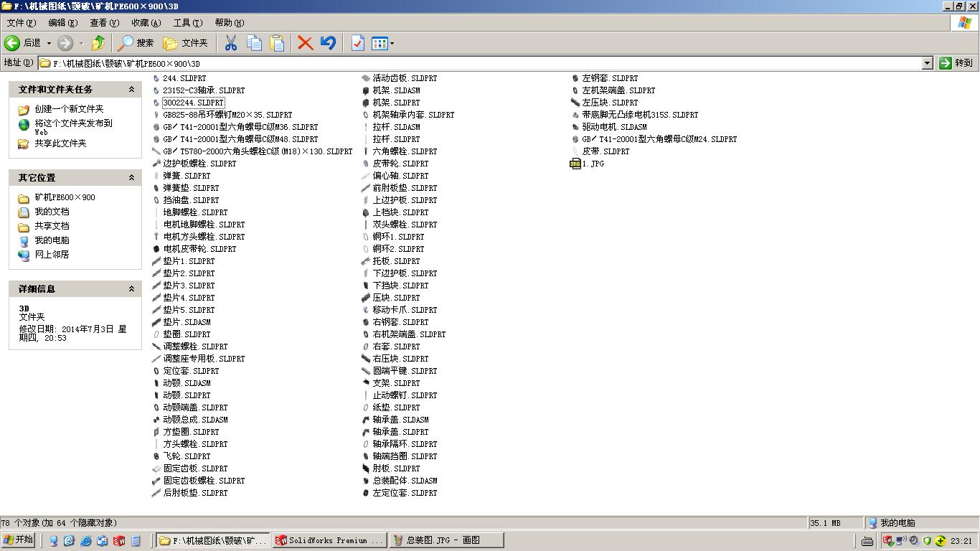Open the 编辑(E) menu
980x551 pixels.
coord(62,23)
